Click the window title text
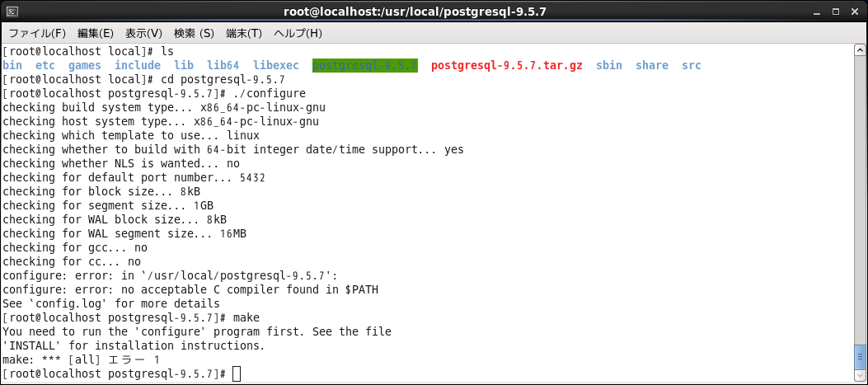This screenshot has height=385, width=868. coord(419,12)
